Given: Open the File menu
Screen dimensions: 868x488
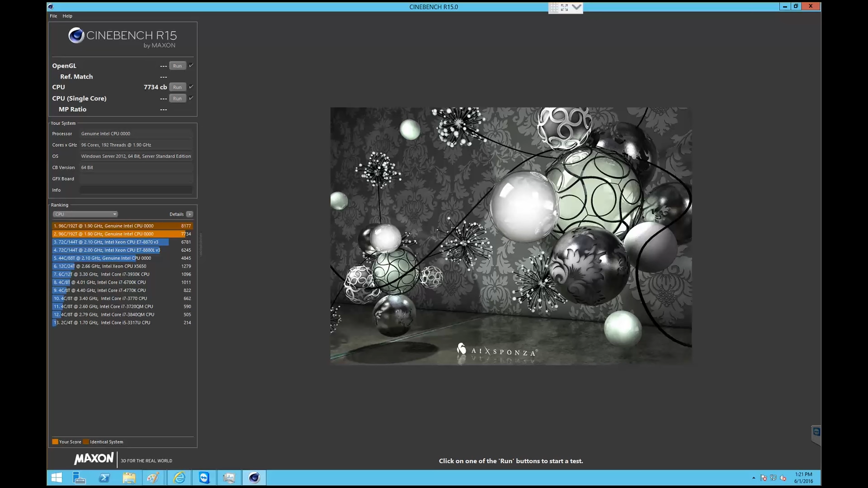Looking at the screenshot, I should pos(53,16).
